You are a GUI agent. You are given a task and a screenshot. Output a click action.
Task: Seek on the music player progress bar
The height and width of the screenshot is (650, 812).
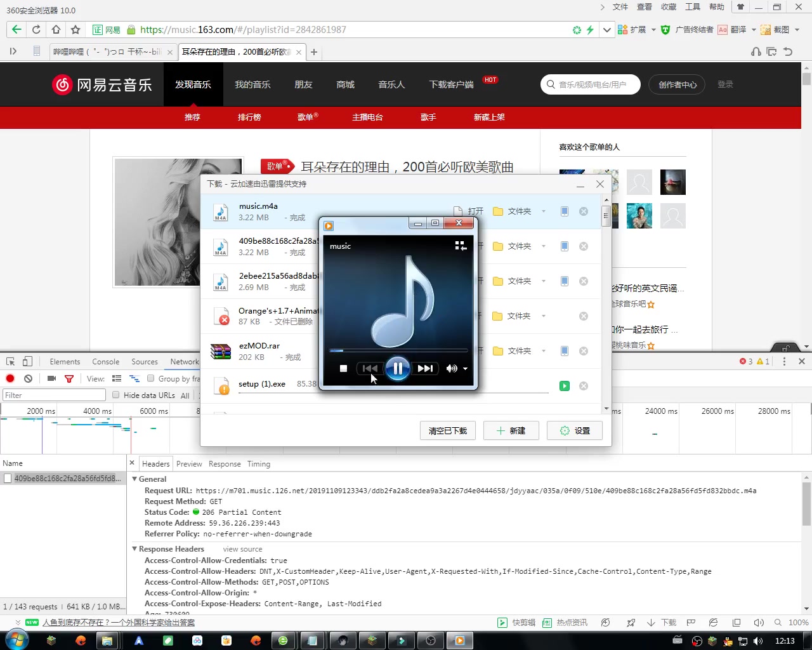(398, 350)
